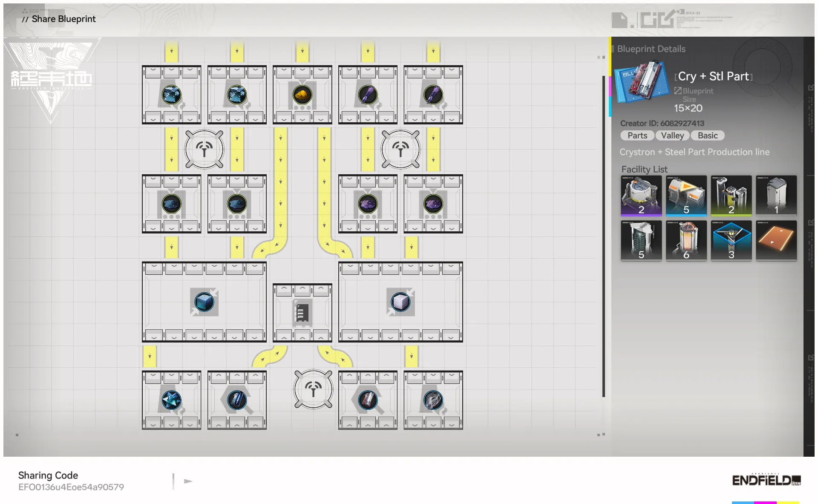Screen dimensions: 818x504
Task: Open the orange floor tile facility card
Action: [776, 240]
